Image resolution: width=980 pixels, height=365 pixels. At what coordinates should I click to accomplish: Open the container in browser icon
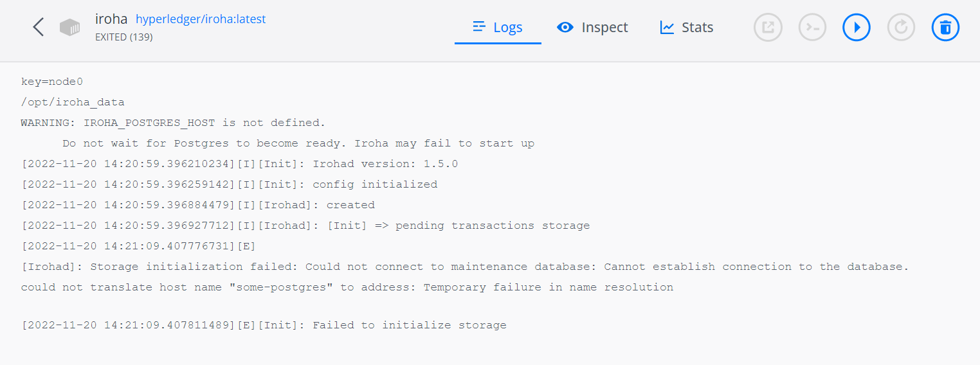point(768,27)
